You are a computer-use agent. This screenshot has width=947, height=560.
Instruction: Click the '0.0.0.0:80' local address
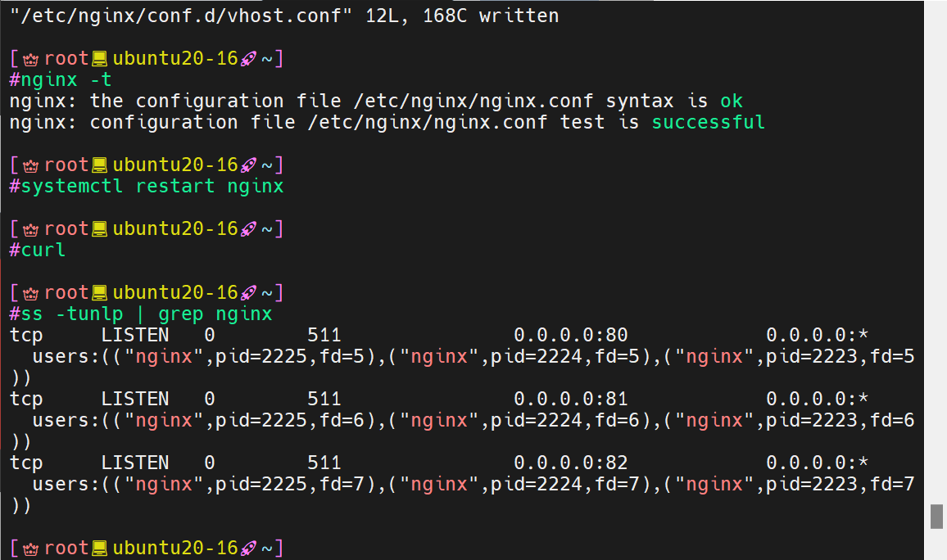coord(571,335)
